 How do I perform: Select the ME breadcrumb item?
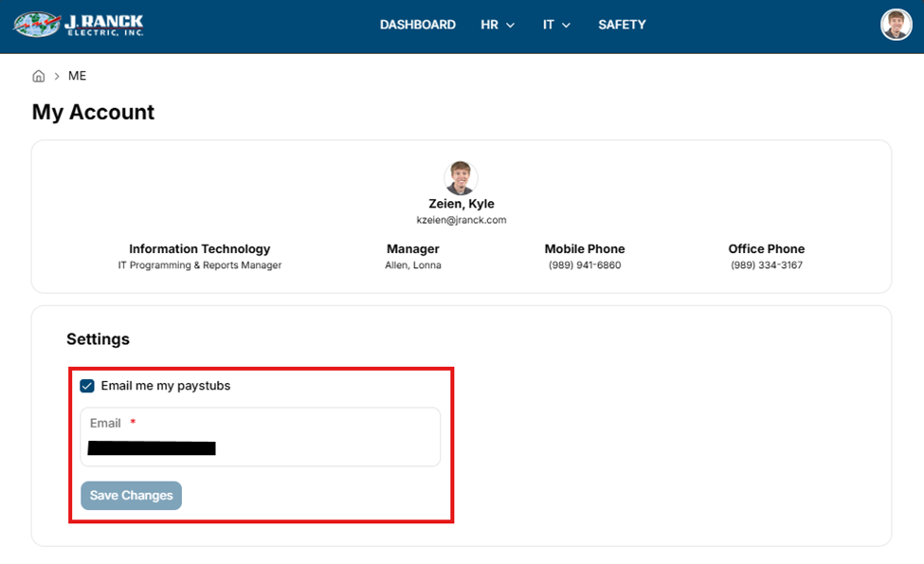[77, 76]
